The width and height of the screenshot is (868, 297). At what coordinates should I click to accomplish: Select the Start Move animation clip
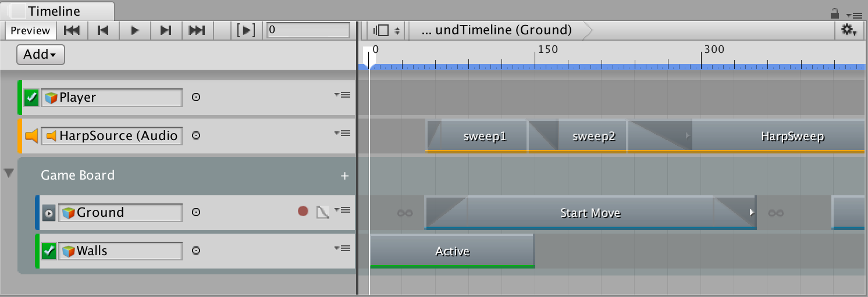[x=590, y=213]
